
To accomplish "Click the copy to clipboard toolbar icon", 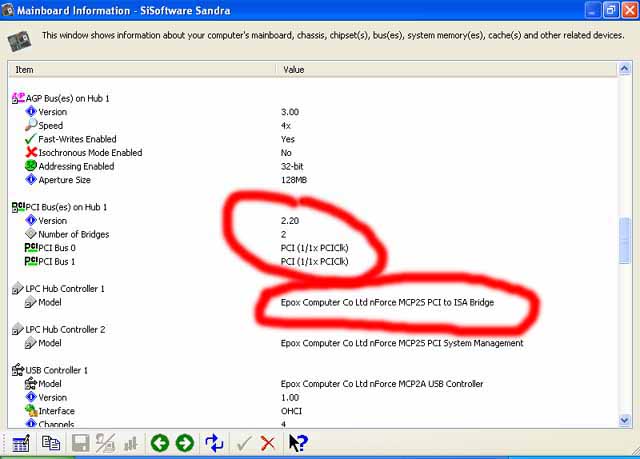I will pos(51,443).
